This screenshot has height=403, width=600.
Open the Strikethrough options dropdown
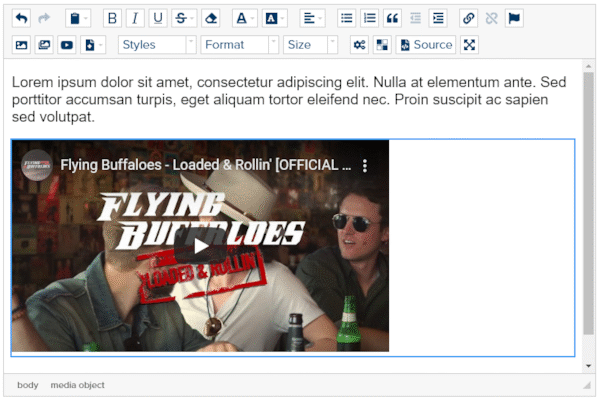184,18
